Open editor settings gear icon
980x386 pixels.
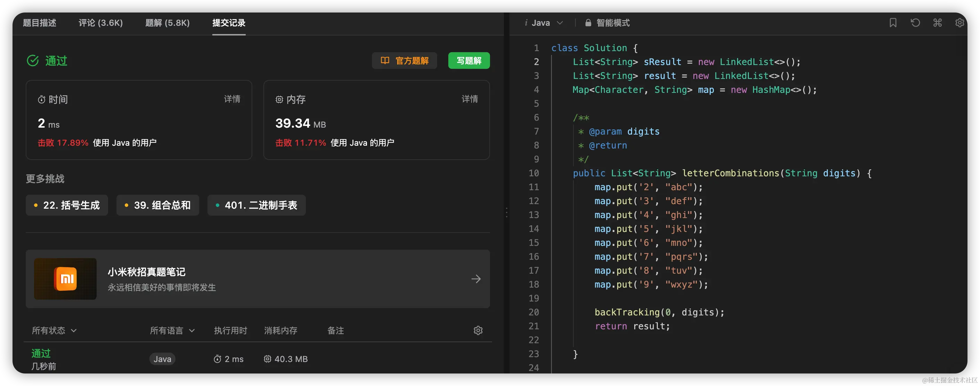click(x=959, y=23)
